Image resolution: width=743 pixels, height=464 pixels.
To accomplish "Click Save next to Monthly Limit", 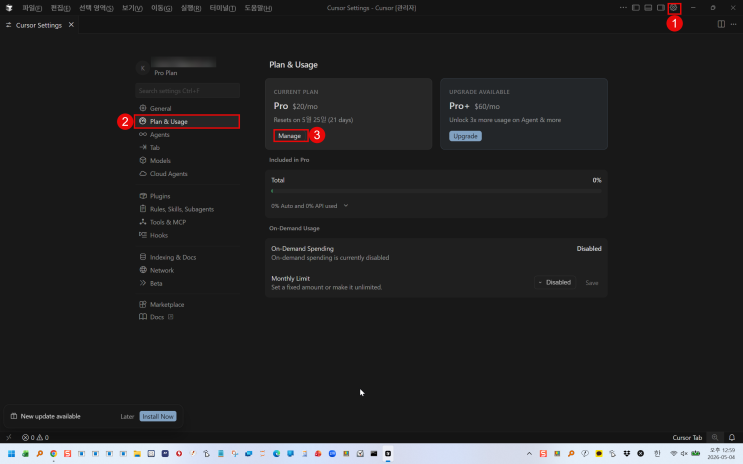I will [x=592, y=282].
